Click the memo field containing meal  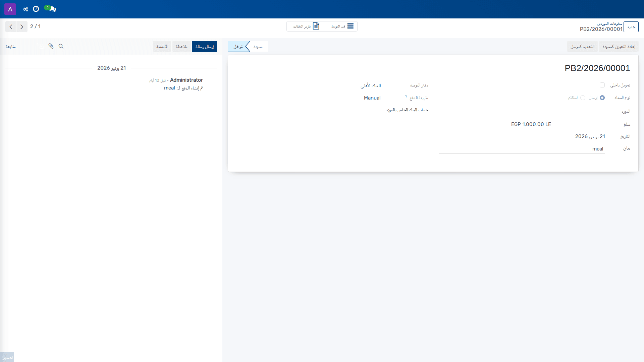coord(522,149)
